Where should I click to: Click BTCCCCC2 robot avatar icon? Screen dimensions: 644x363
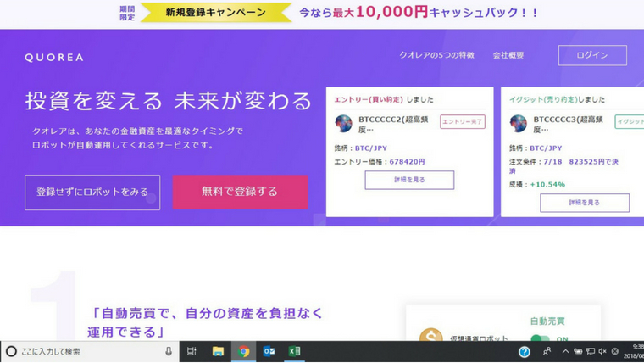343,123
